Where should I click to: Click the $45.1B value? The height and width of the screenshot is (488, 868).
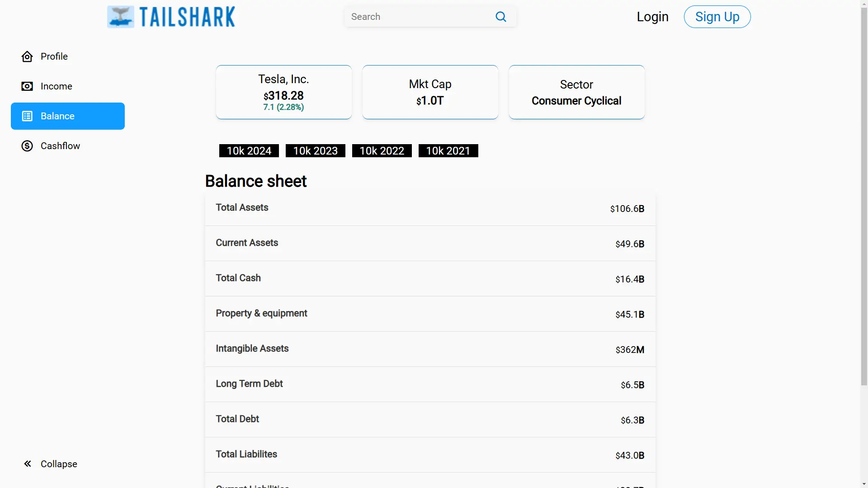(630, 314)
